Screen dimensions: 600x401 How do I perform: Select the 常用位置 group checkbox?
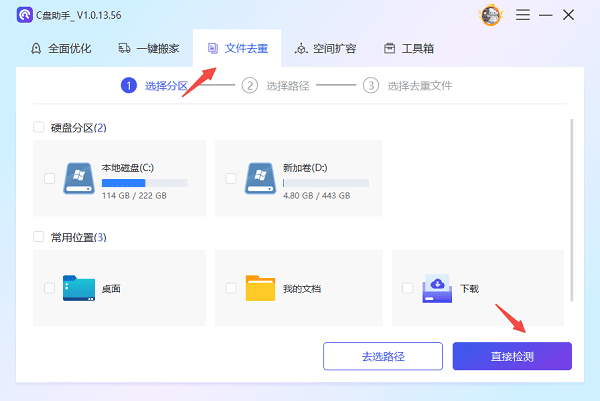pyautogui.click(x=38, y=237)
